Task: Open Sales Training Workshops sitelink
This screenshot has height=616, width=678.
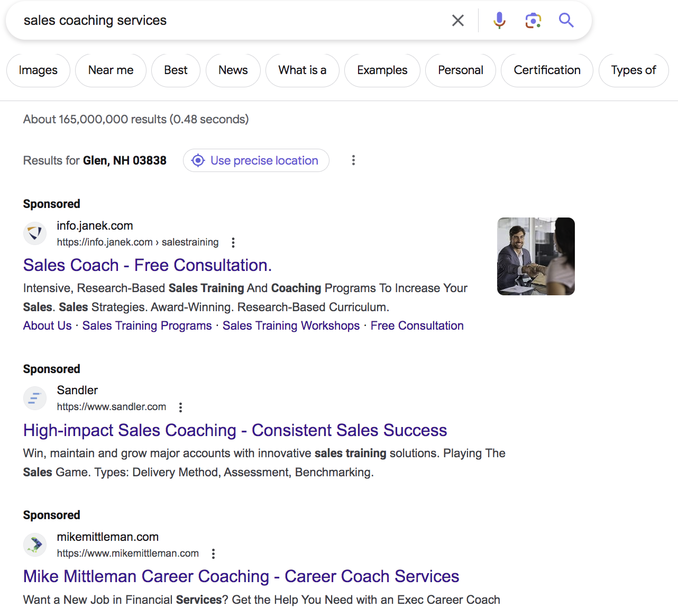Action: (291, 326)
